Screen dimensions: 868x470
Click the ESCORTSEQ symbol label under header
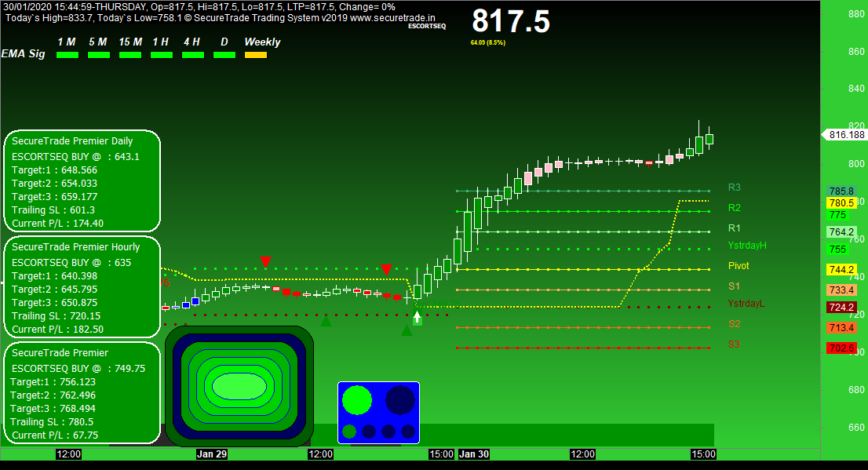(x=427, y=26)
